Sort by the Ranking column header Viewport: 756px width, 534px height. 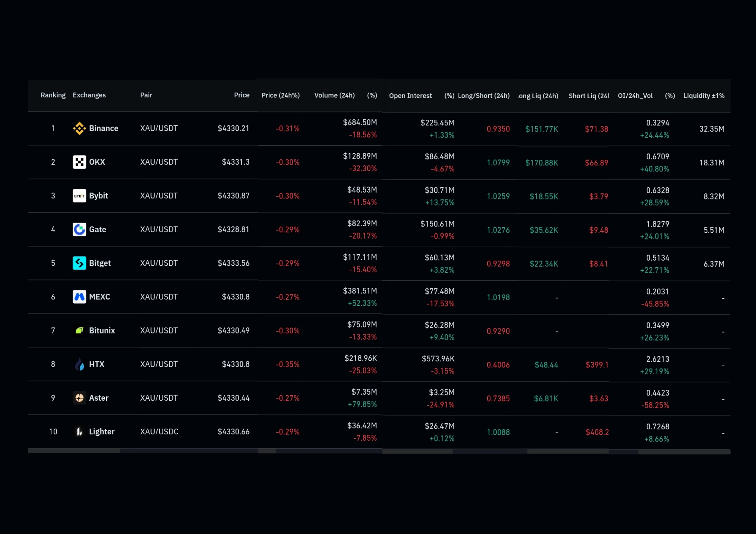[53, 95]
